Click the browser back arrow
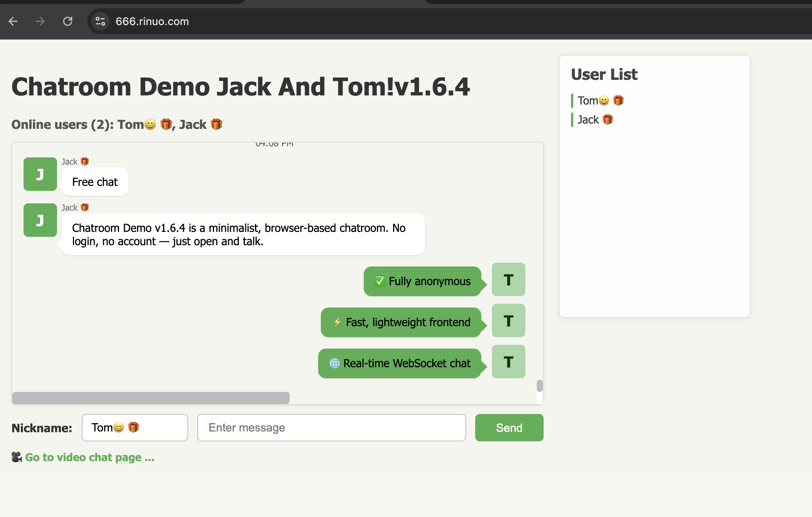This screenshot has width=812, height=517. [x=13, y=21]
